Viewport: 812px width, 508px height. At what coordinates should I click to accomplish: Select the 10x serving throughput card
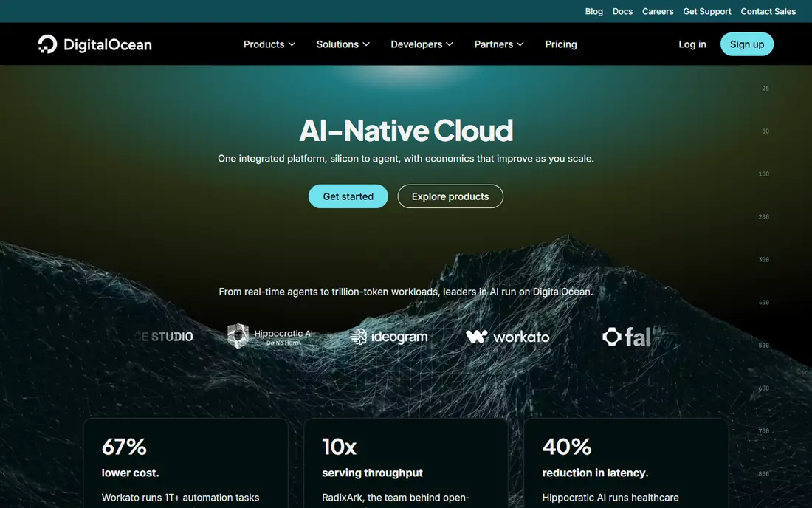click(x=405, y=464)
